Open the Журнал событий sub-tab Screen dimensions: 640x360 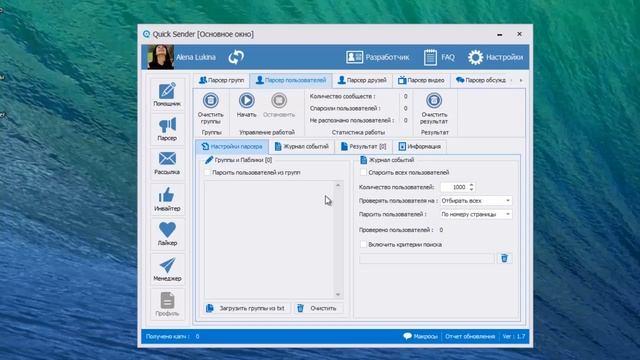coord(302,147)
